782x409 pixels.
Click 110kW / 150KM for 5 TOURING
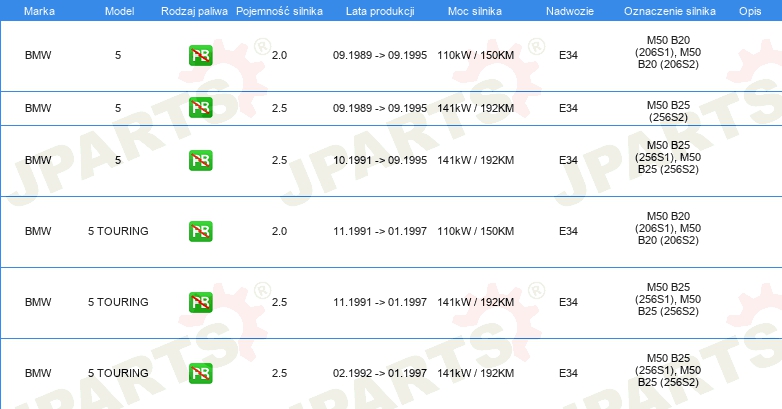pyautogui.click(x=476, y=231)
